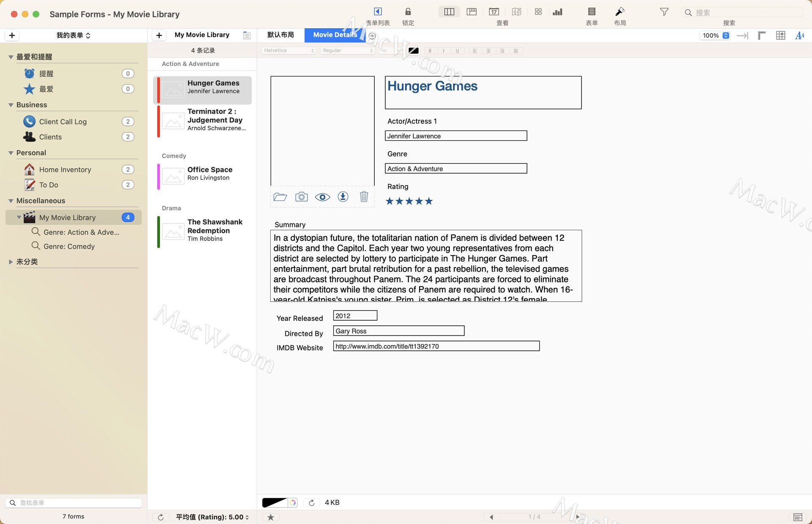Select Terminator 2 record

tap(203, 121)
